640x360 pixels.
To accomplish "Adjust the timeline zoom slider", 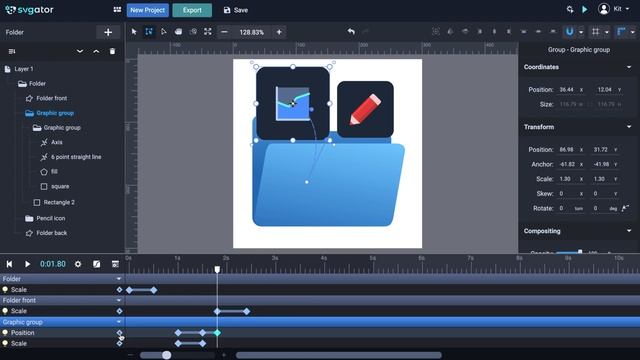I will (167, 355).
